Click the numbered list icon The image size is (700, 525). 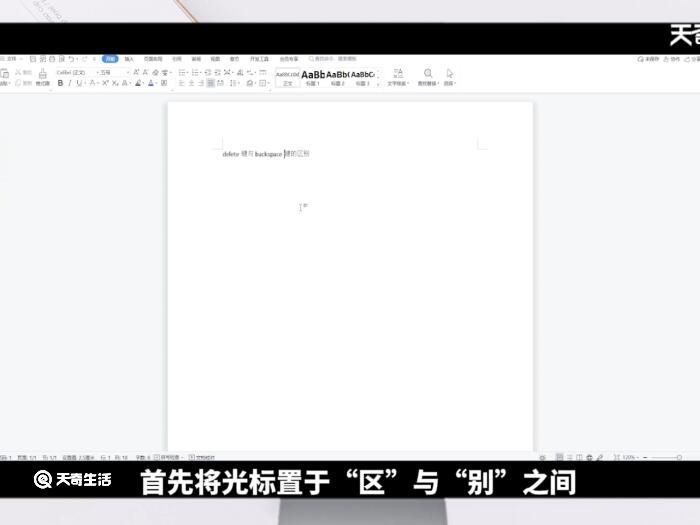pos(195,72)
